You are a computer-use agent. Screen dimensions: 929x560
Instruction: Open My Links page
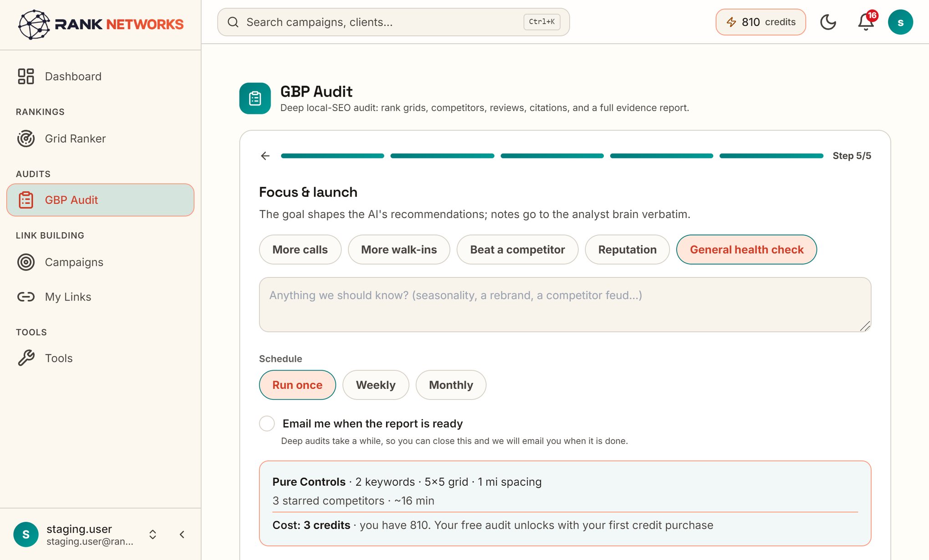pyautogui.click(x=100, y=297)
